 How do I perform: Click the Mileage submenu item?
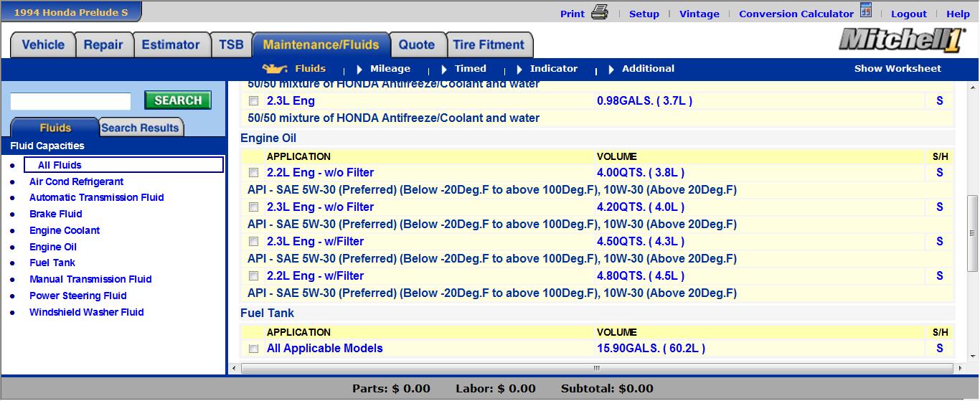pos(390,69)
